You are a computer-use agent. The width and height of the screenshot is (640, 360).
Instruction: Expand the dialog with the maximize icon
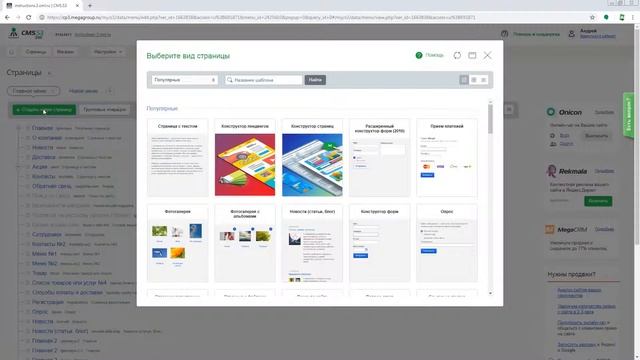point(472,55)
